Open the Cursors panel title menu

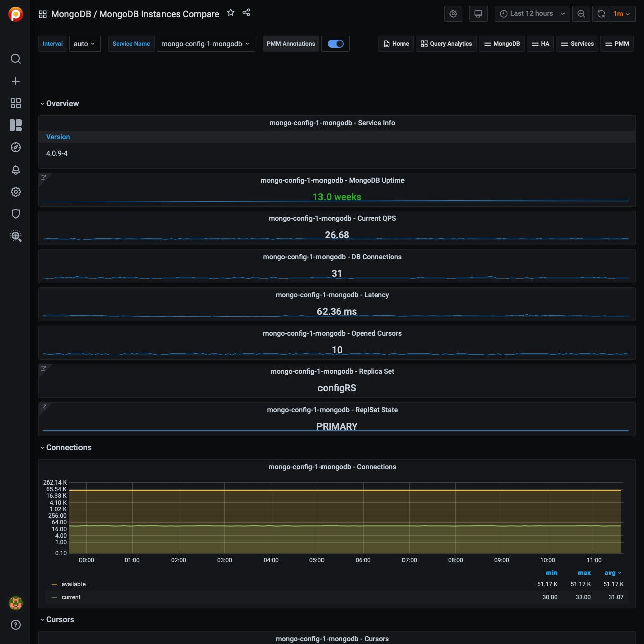click(333, 639)
